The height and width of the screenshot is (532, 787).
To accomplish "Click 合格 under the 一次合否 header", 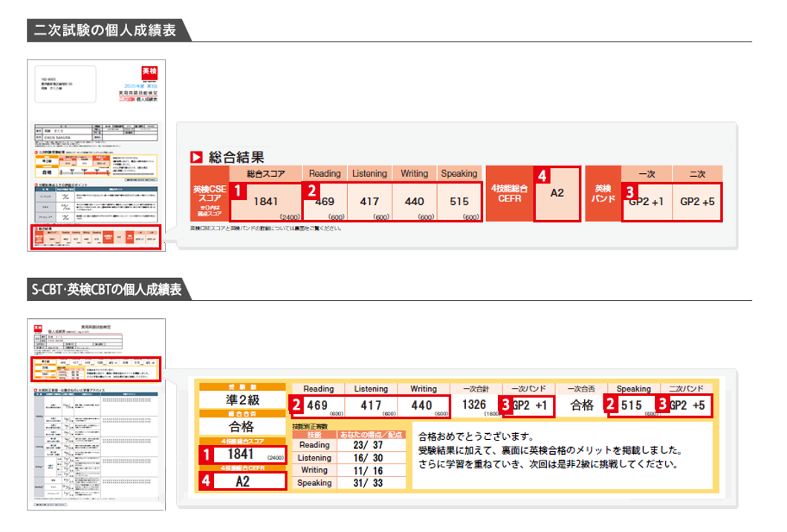I will tap(582, 405).
